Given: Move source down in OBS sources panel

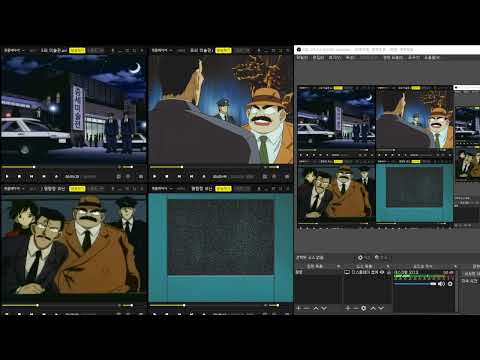Looking at the screenshot, I should (x=381, y=308).
